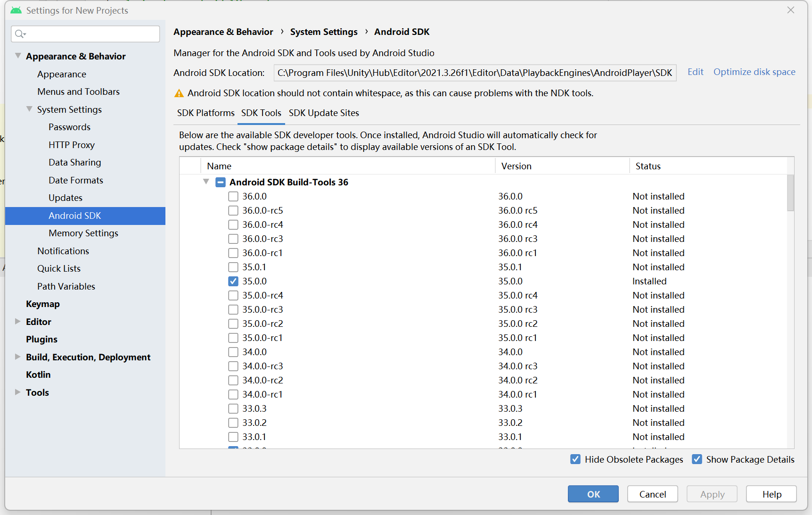Open the Passwords settings page
Image resolution: width=812 pixels, height=515 pixels.
pos(69,127)
